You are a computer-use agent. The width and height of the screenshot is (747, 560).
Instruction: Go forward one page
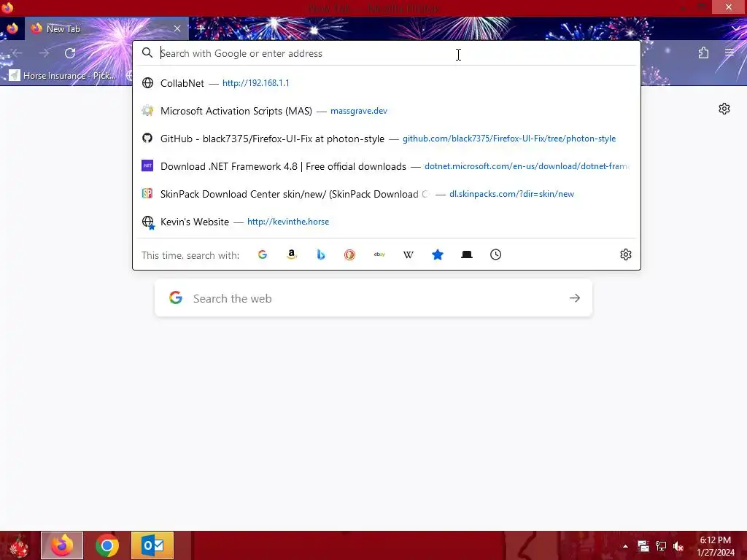point(44,52)
